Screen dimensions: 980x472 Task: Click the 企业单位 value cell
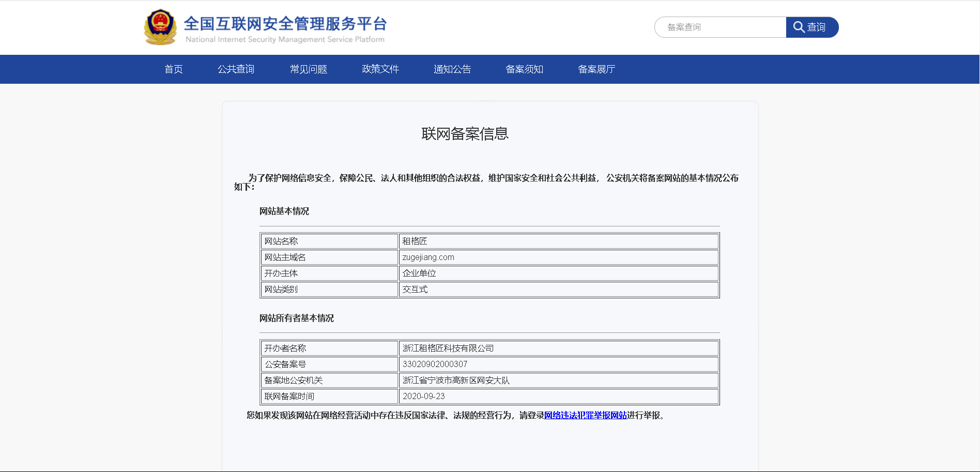click(559, 273)
